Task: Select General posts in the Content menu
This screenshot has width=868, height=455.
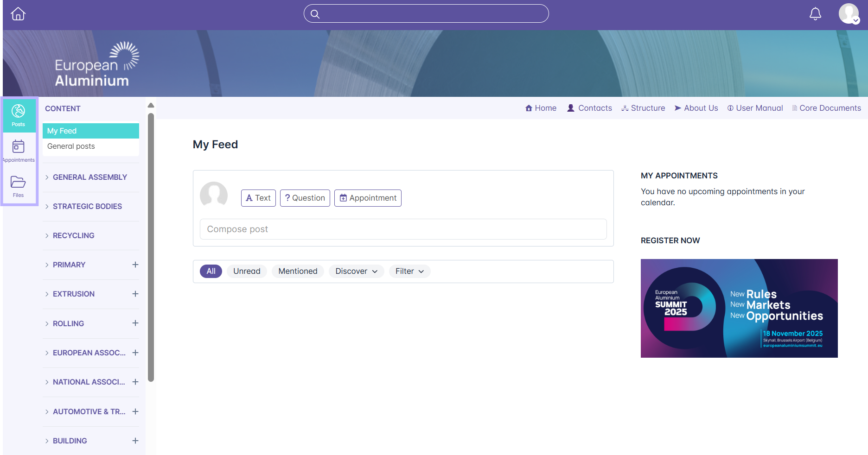Action: (71, 146)
